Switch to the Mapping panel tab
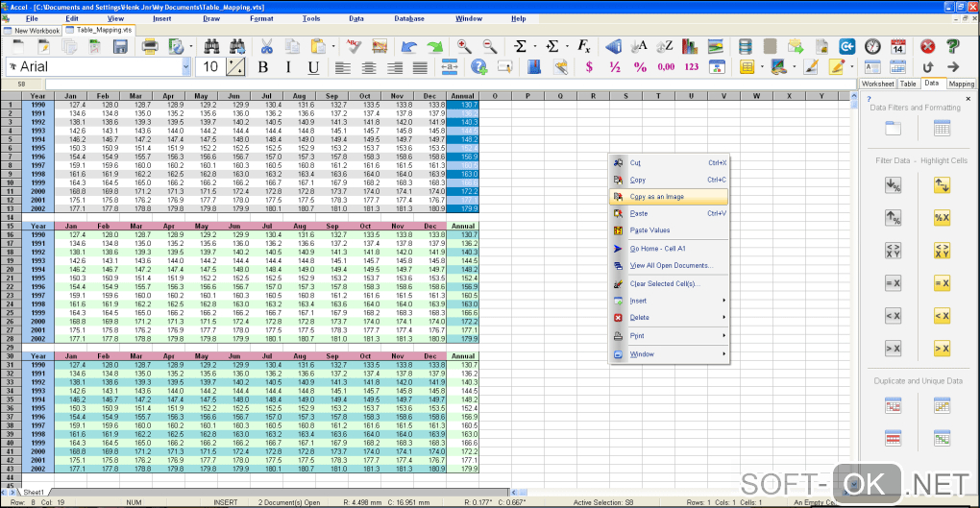The width and height of the screenshot is (980, 508). pos(961,84)
